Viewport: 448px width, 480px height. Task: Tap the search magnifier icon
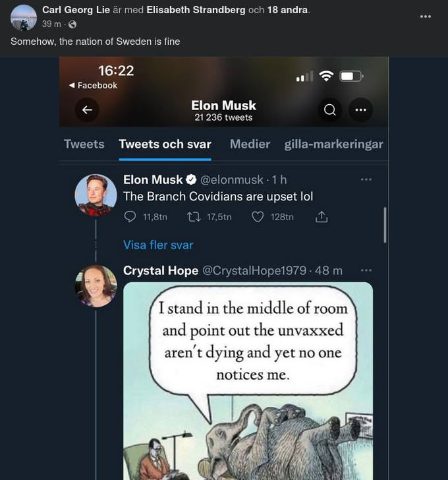pos(330,110)
